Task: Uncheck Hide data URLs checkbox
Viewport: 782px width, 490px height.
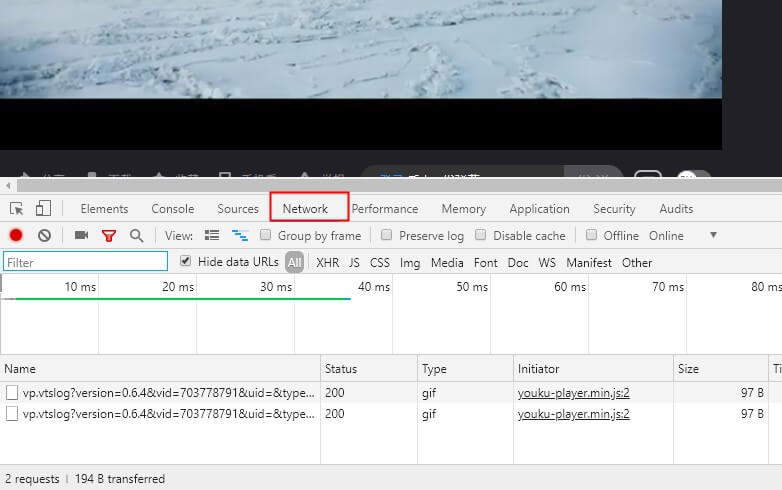Action: point(185,261)
